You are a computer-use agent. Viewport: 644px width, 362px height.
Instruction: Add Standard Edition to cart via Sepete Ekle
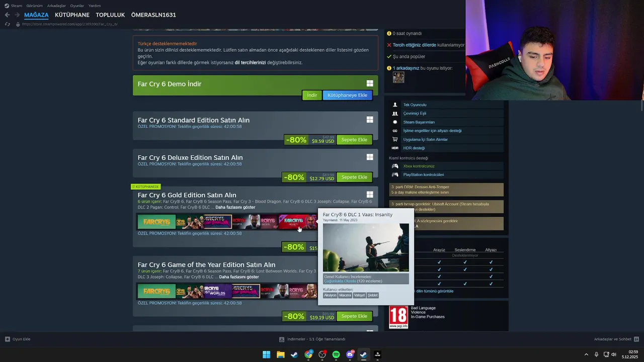354,140
